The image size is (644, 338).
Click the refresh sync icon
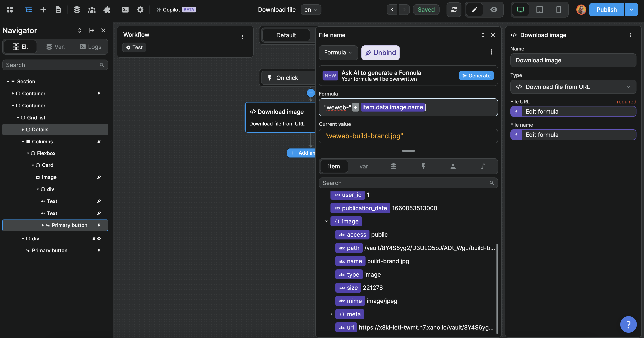tap(454, 10)
